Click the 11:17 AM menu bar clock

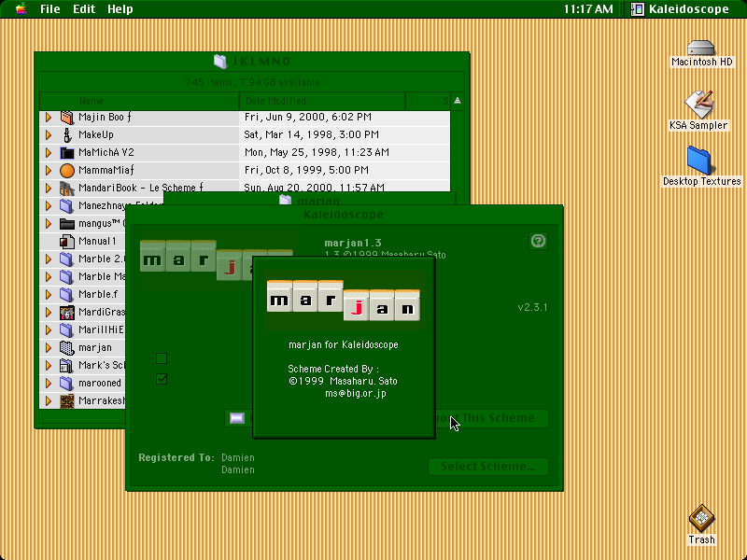click(588, 9)
